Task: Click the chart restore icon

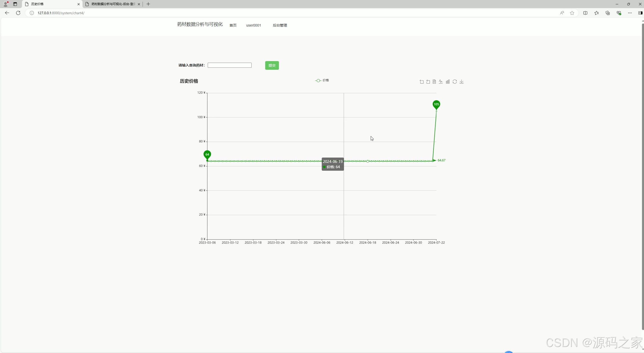Action: [455, 82]
